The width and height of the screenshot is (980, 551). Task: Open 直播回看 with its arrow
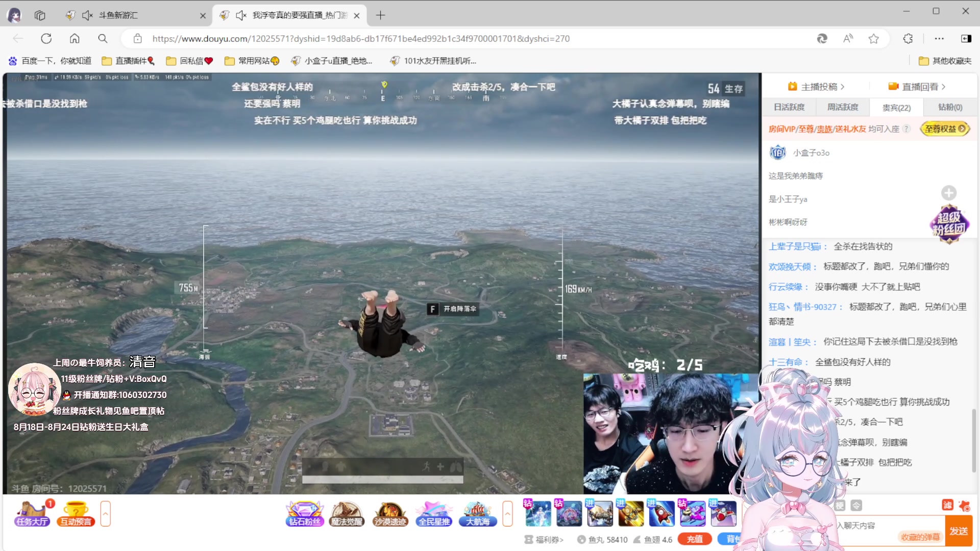pos(943,87)
